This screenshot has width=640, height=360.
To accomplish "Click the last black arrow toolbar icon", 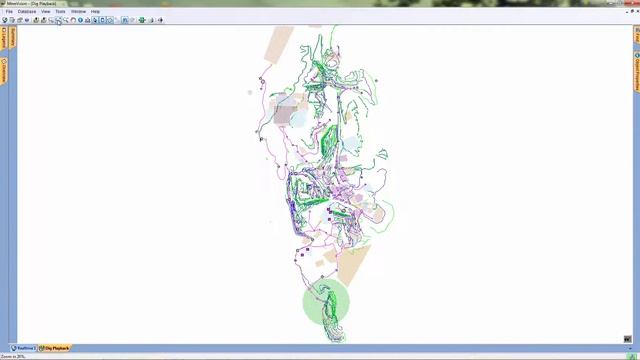I will [160, 20].
